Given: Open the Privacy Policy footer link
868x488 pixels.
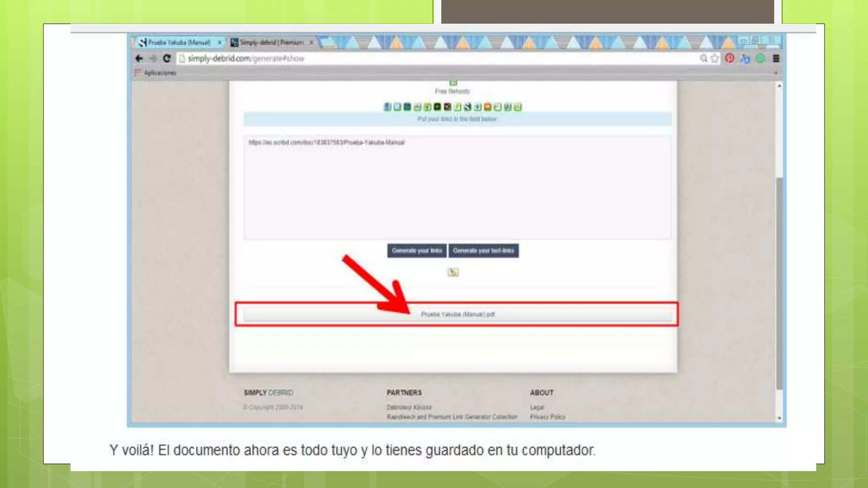Looking at the screenshot, I should point(548,417).
